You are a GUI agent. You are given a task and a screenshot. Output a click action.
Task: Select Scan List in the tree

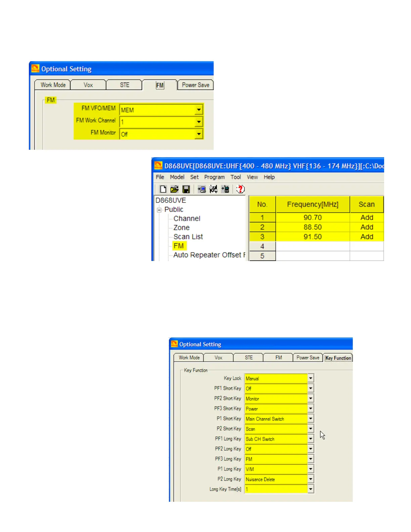(x=188, y=237)
